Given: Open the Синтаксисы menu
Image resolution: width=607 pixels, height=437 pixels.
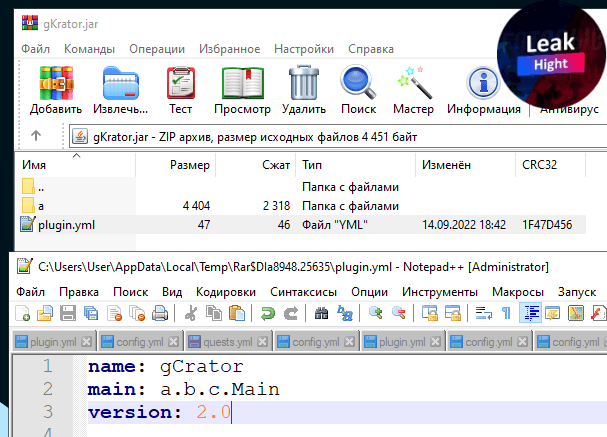Looking at the screenshot, I should coord(304,292).
